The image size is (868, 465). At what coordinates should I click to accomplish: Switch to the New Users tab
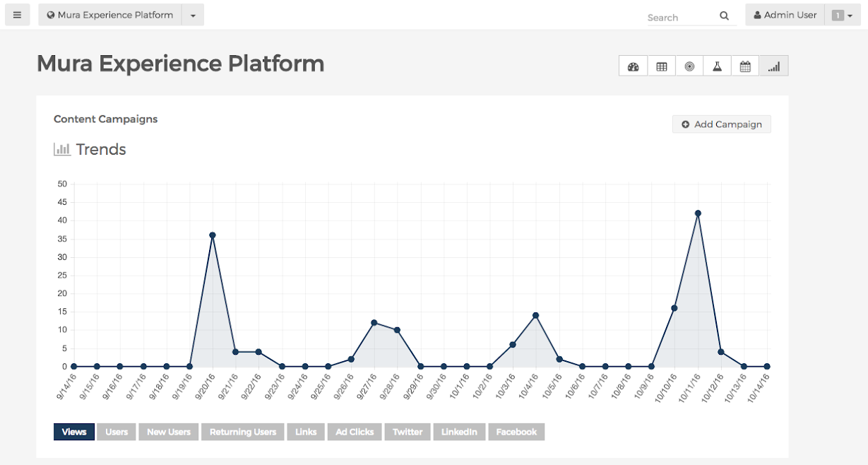[169, 432]
